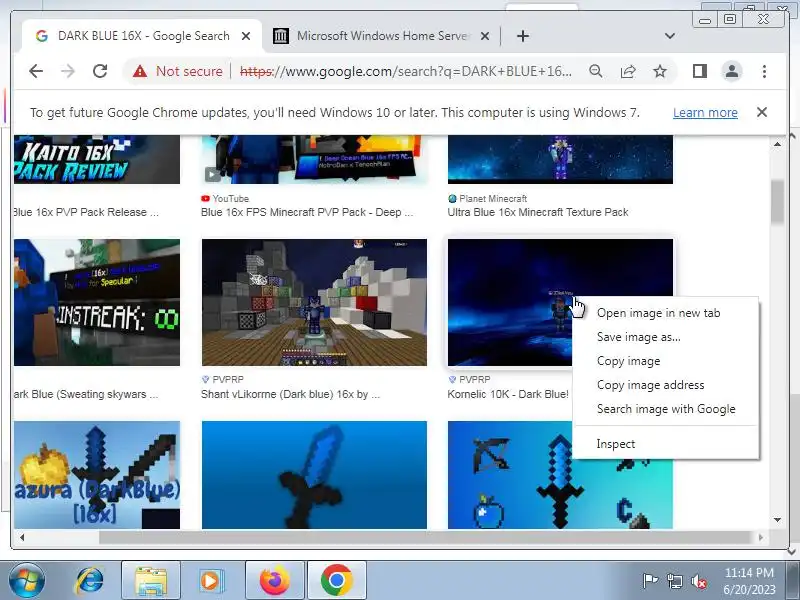This screenshot has height=600, width=800.
Task: Open azura DarkBlue 16x thumbnail
Action: tap(97, 474)
